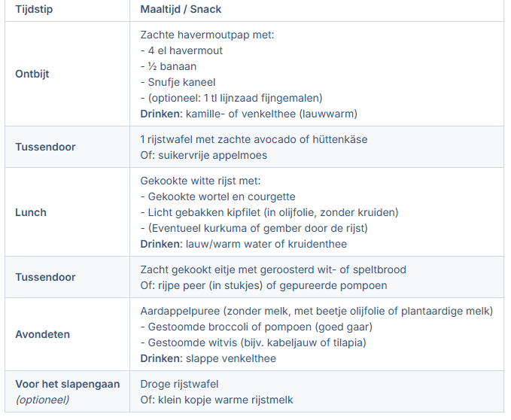This screenshot has height=420, width=511.
Task: Click the first Tussendoor row label
Action: [45, 147]
